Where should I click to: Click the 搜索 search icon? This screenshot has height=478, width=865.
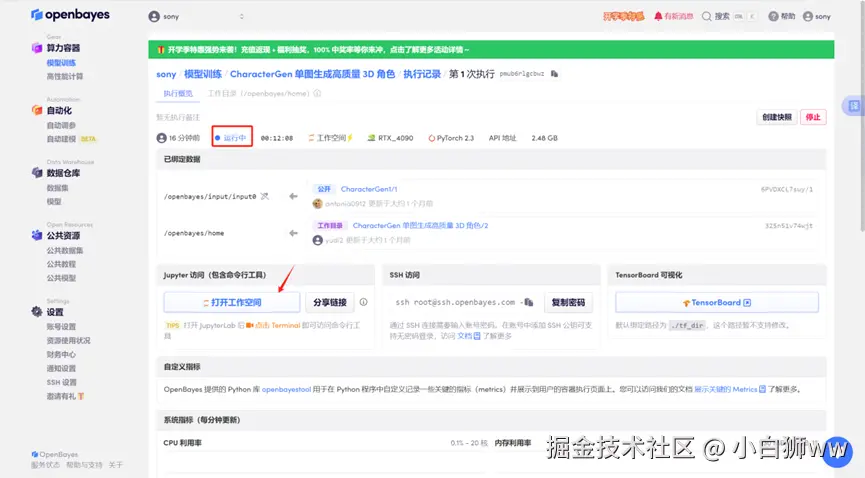(x=706, y=17)
